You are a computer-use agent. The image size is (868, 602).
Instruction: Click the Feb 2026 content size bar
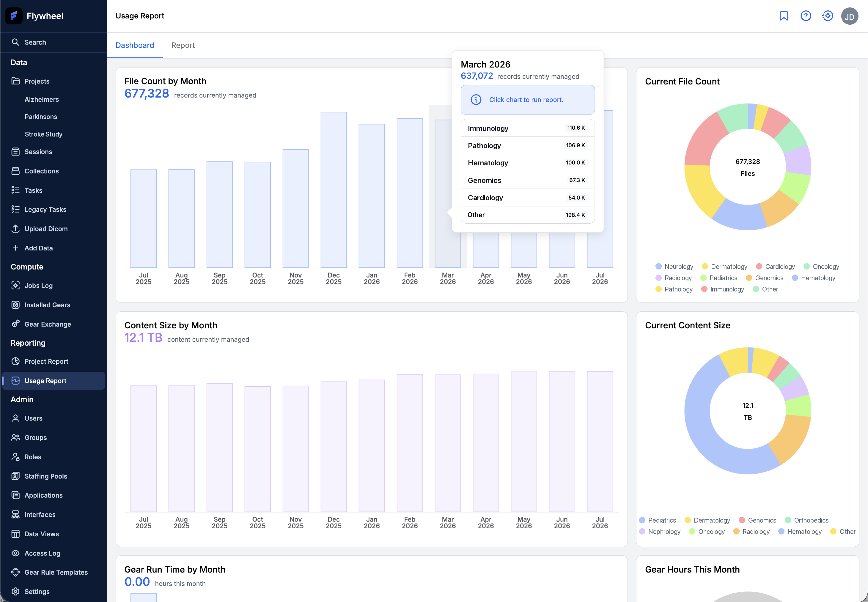coord(410,443)
